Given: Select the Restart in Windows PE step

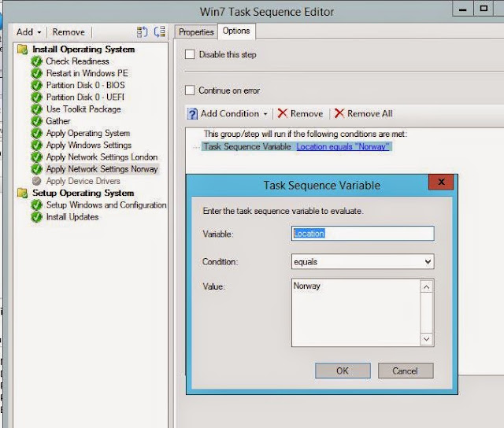Looking at the screenshot, I should (87, 73).
